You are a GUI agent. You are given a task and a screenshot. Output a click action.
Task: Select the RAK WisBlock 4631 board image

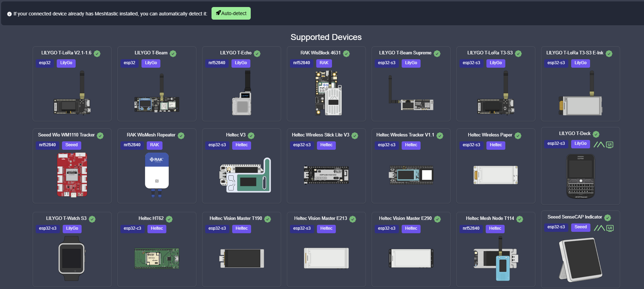tap(328, 93)
